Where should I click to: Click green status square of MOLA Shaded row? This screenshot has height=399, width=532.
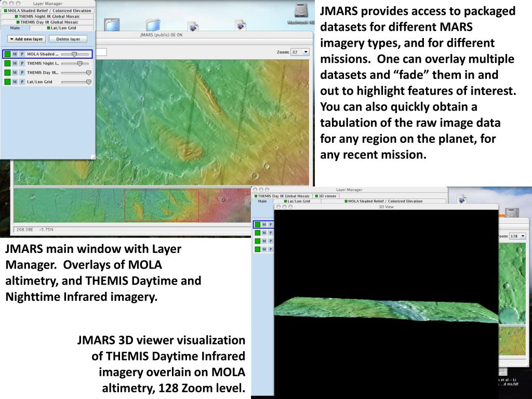point(7,54)
